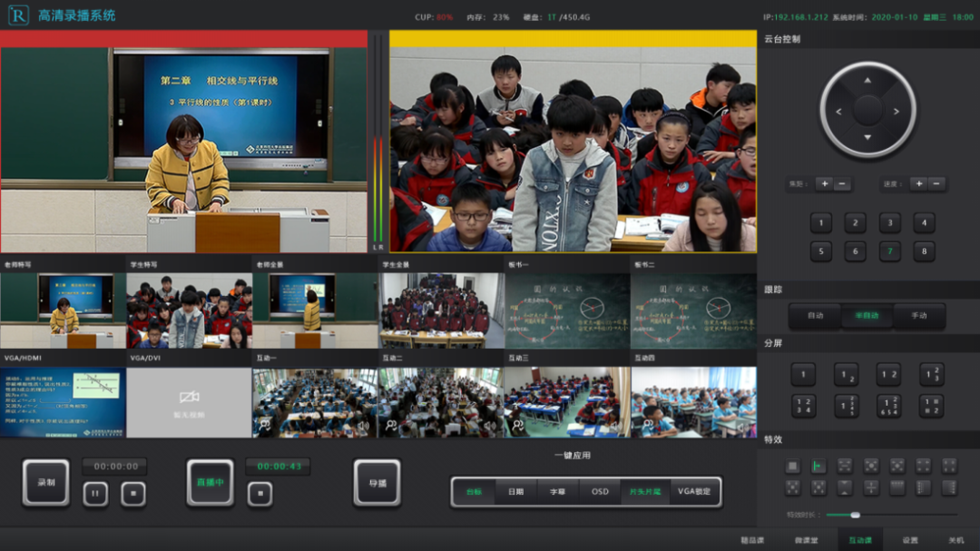Choose the single-screen layout under 分屏
The height and width of the screenshot is (551, 980).
click(803, 374)
